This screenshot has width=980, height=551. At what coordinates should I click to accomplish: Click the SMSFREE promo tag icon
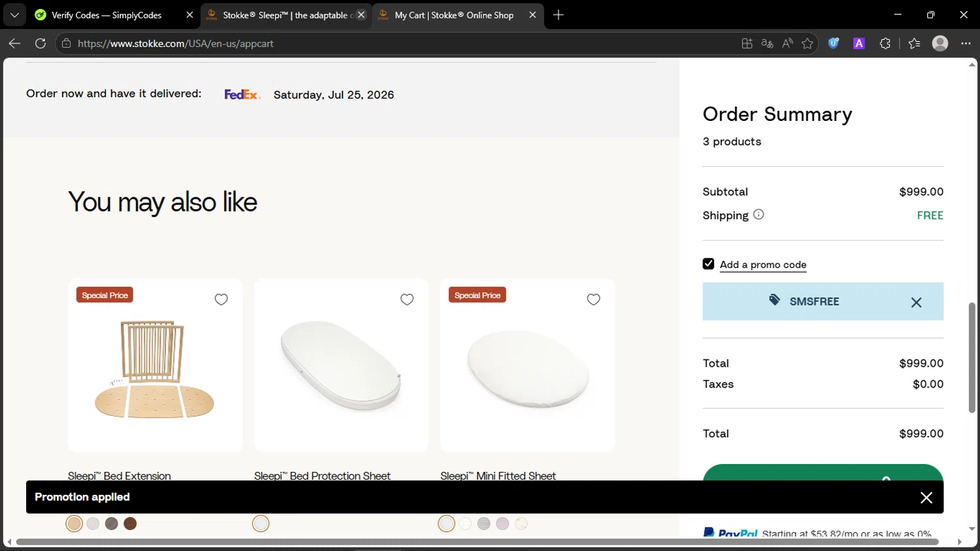pos(774,300)
